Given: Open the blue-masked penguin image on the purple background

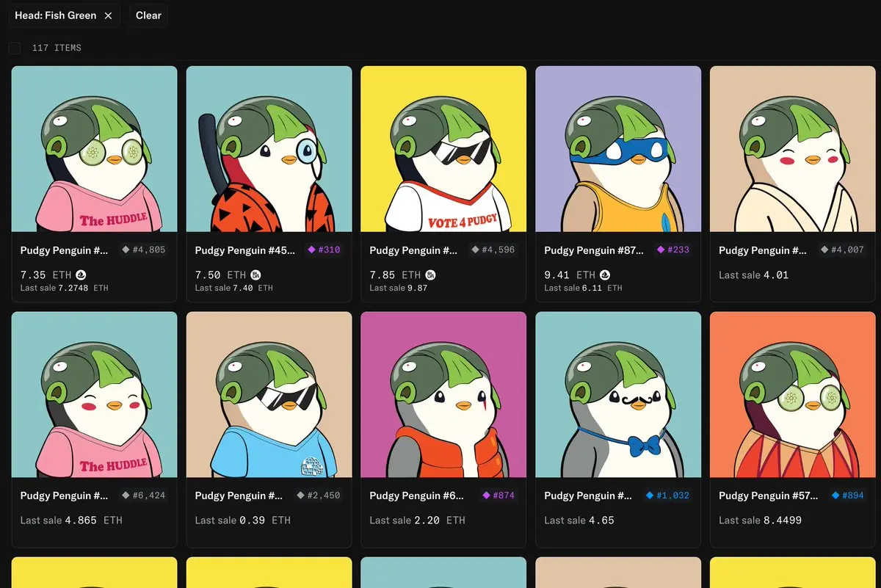Looking at the screenshot, I should click(618, 149).
